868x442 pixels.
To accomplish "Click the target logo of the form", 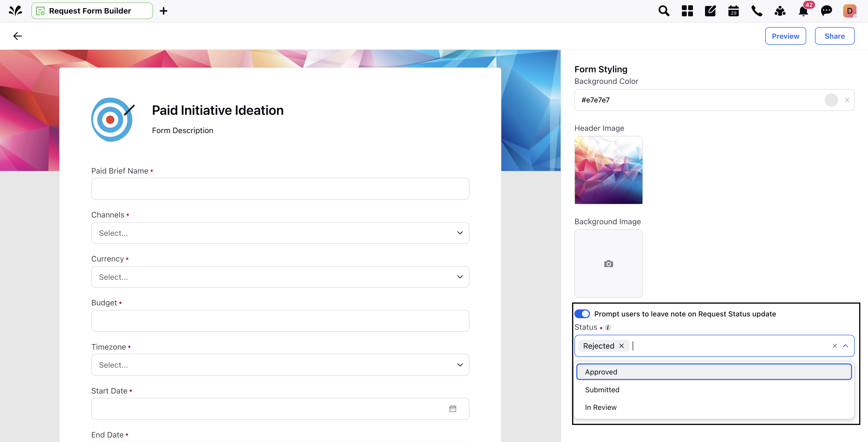I will click(x=113, y=120).
